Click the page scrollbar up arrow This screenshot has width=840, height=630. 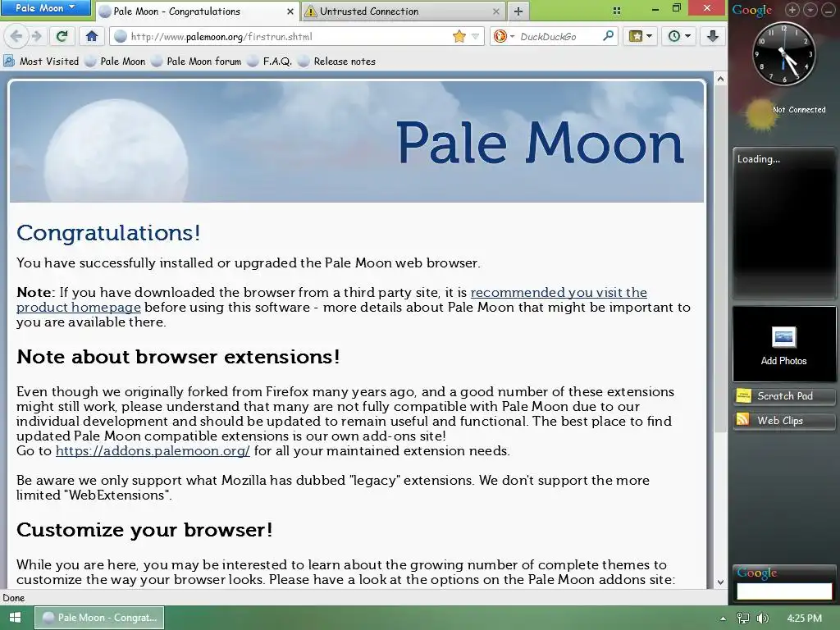click(x=720, y=80)
